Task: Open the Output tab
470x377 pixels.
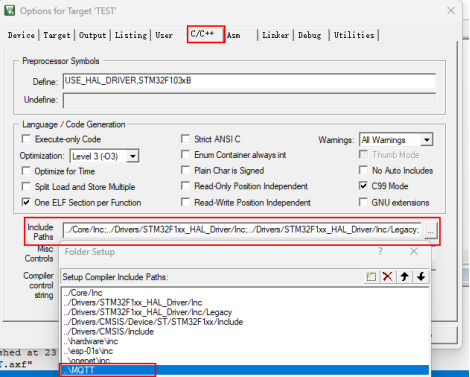Action: (x=93, y=35)
